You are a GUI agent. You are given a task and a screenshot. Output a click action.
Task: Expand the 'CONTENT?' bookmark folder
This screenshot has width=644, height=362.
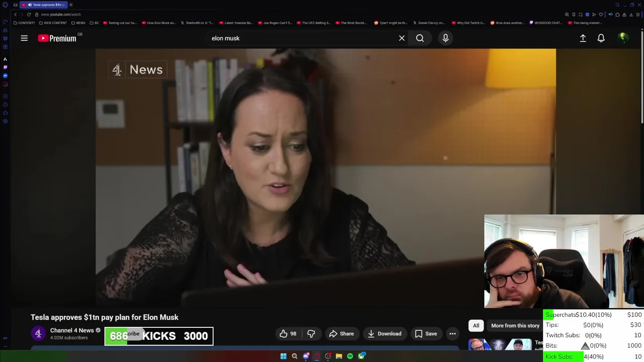click(x=24, y=23)
